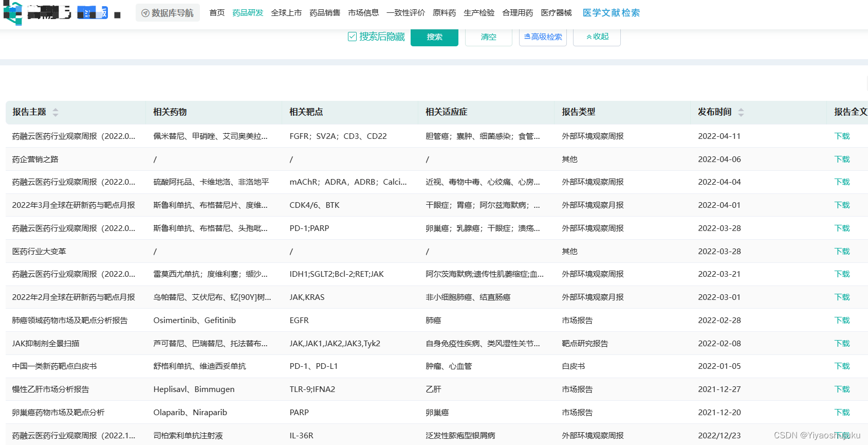This screenshot has height=445, width=868.
Task: Select the 药企营销之路 report title
Action: (35, 159)
